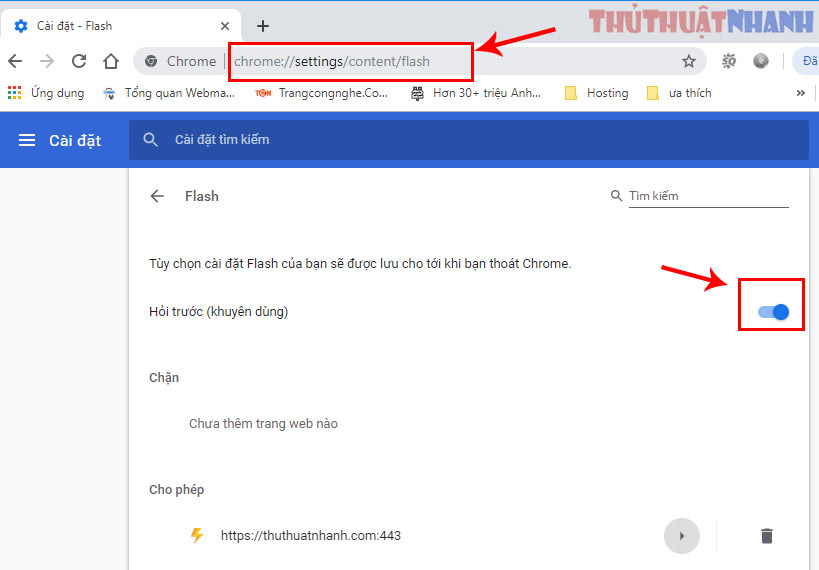819x570 pixels.
Task: Click the Chrome site info chip
Action: point(180,61)
